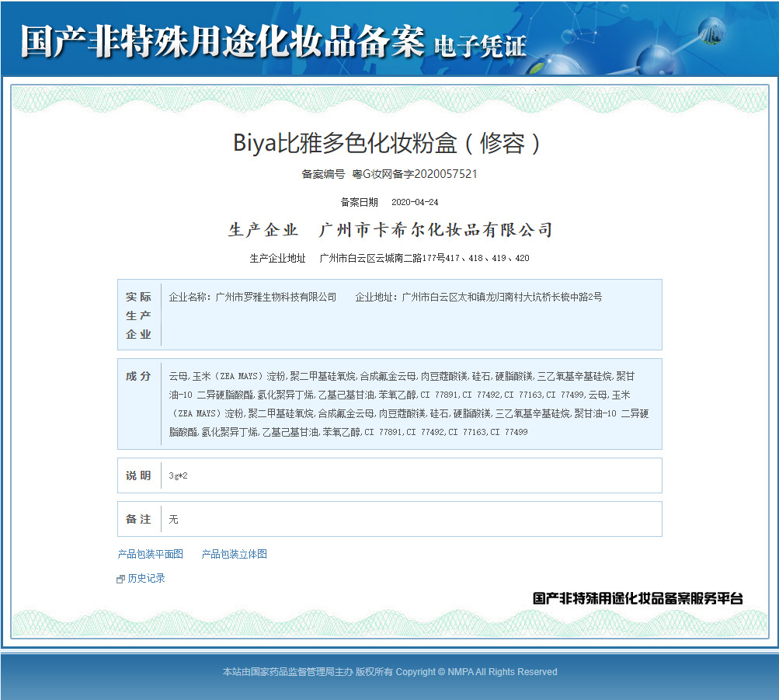Select the product title Biya比雅多色化妆粉盒
The width and height of the screenshot is (779, 700).
coord(388,143)
